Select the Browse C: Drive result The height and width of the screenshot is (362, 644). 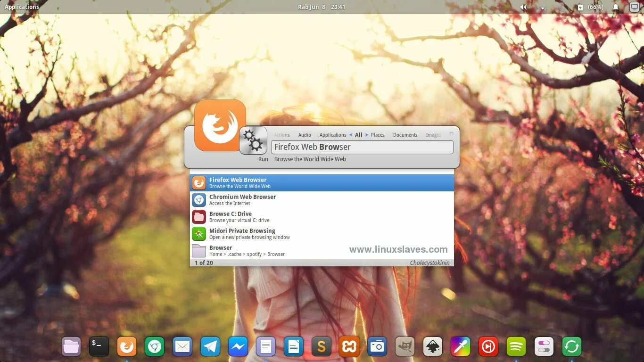322,217
